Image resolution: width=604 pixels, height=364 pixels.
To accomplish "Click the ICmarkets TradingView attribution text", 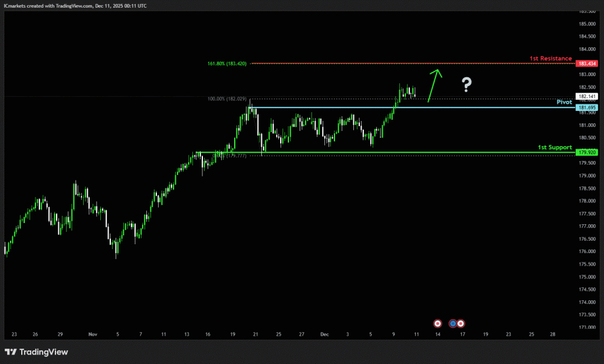I will click(75, 5).
